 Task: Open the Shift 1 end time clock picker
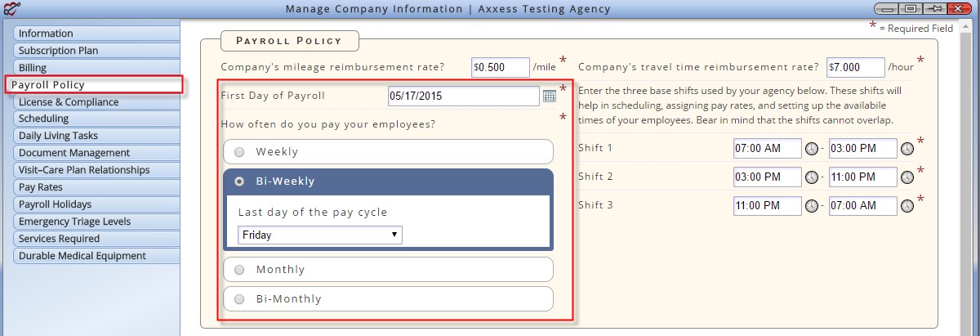click(907, 149)
